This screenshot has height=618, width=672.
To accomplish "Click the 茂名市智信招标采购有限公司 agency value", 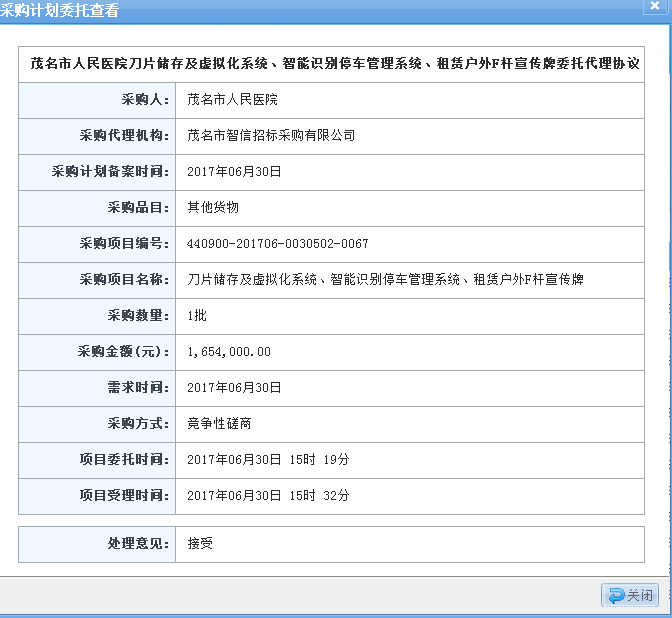I will coord(271,136).
